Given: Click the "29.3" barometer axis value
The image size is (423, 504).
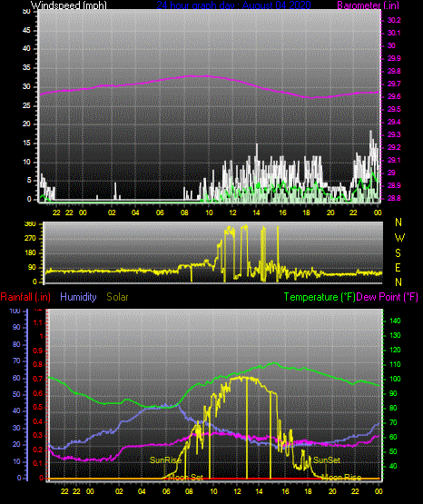Looking at the screenshot, I should pyautogui.click(x=394, y=134).
